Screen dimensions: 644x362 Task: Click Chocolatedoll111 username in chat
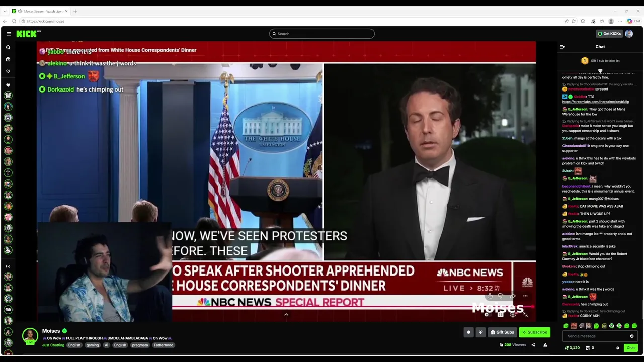coord(576,146)
